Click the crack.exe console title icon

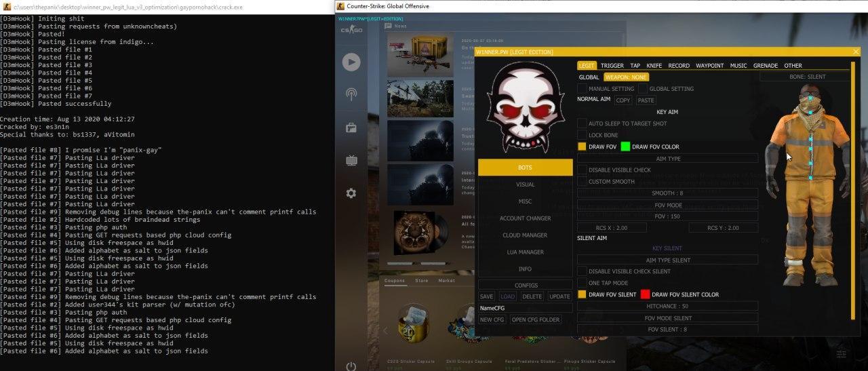pos(6,6)
